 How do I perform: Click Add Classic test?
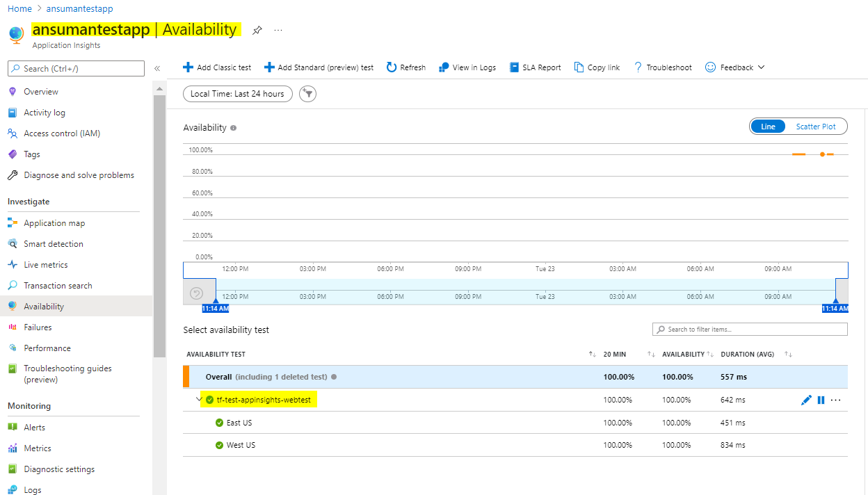(x=217, y=67)
